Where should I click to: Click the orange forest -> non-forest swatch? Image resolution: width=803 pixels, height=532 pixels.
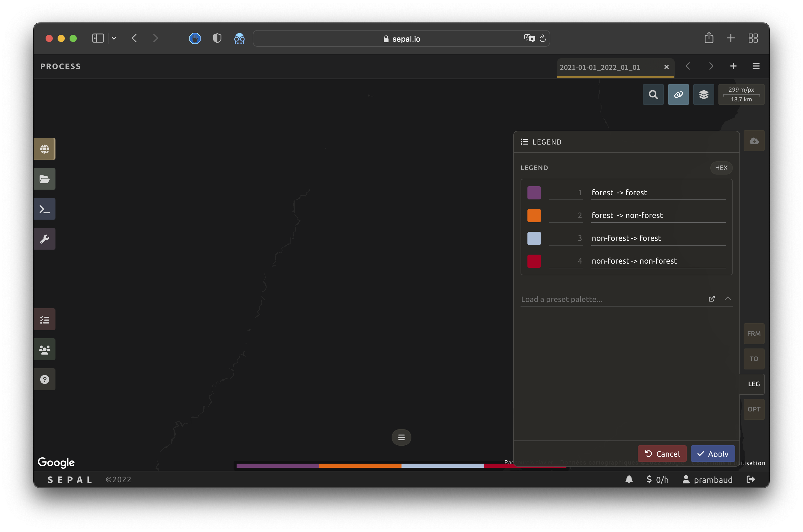(534, 215)
